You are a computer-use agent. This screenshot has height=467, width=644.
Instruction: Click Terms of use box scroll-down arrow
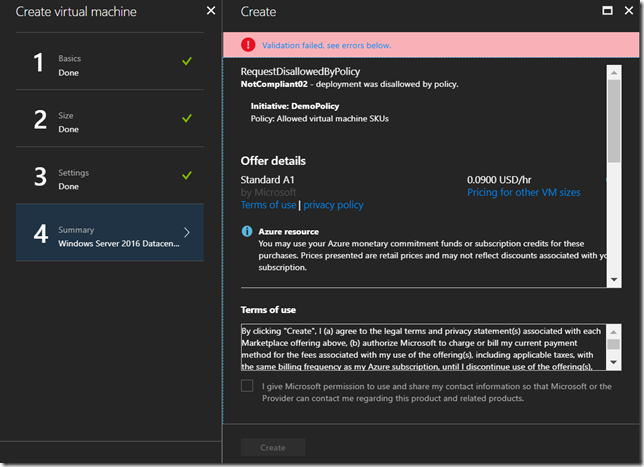613,362
